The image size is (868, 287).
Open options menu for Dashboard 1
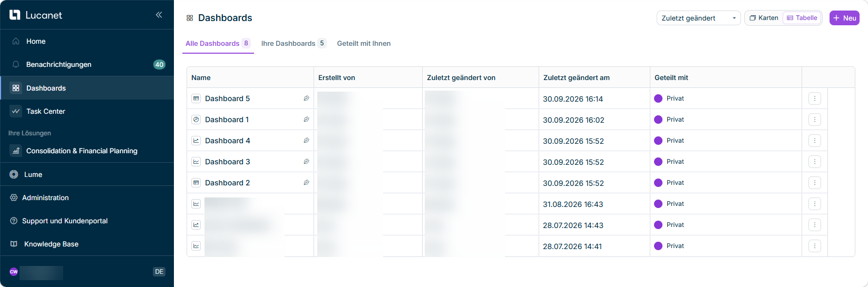tap(815, 120)
